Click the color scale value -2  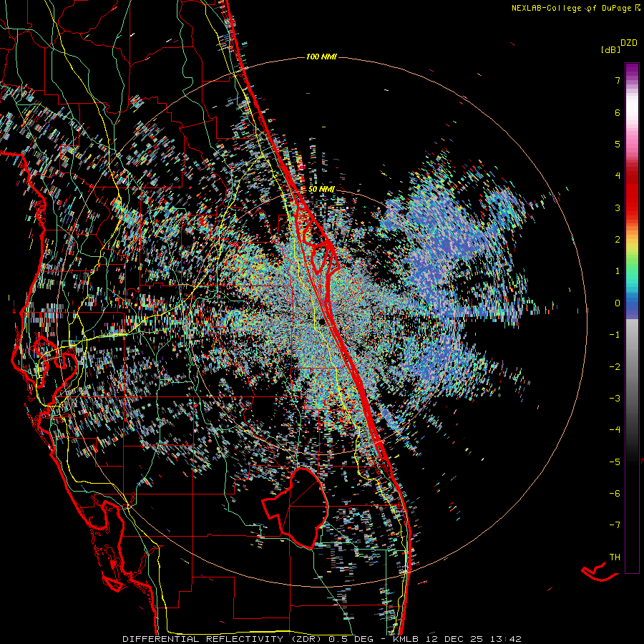coord(615,367)
